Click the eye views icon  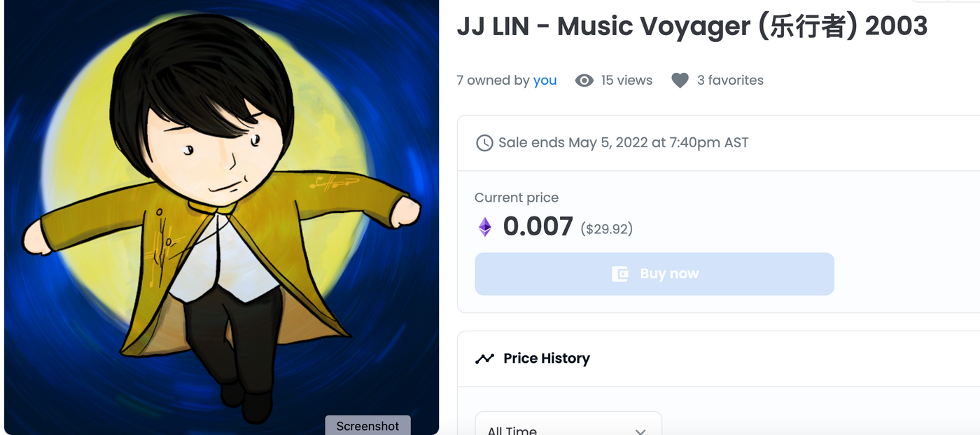(584, 81)
